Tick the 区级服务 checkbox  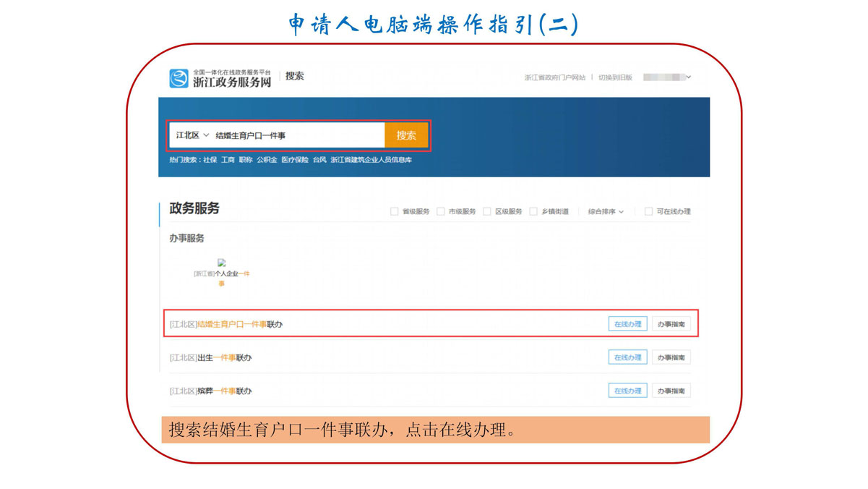click(486, 212)
